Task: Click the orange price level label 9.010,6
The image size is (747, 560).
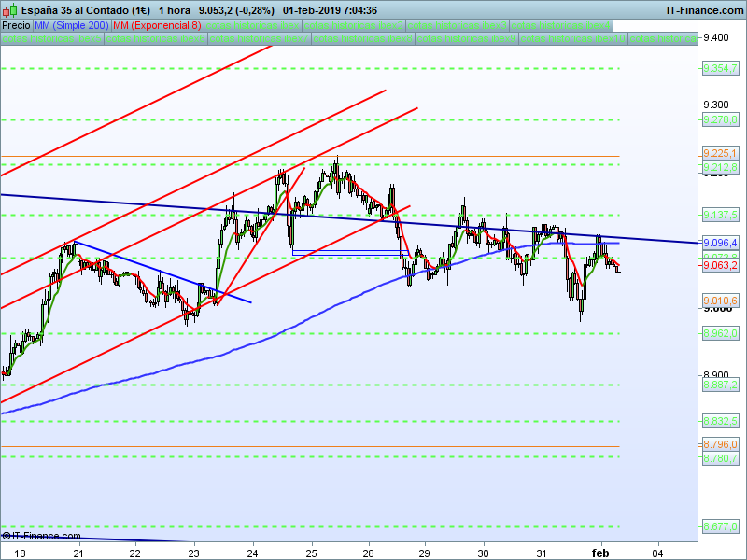Action: point(720,301)
